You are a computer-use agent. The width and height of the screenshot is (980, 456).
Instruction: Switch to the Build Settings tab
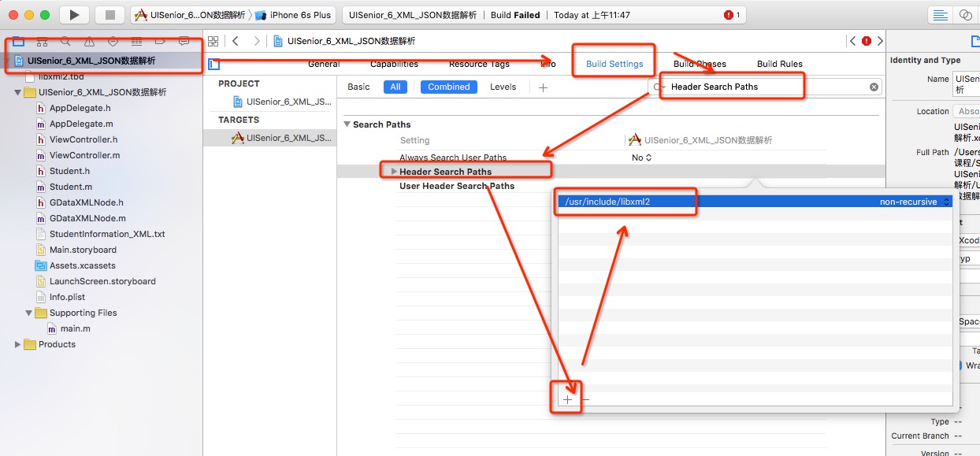614,64
